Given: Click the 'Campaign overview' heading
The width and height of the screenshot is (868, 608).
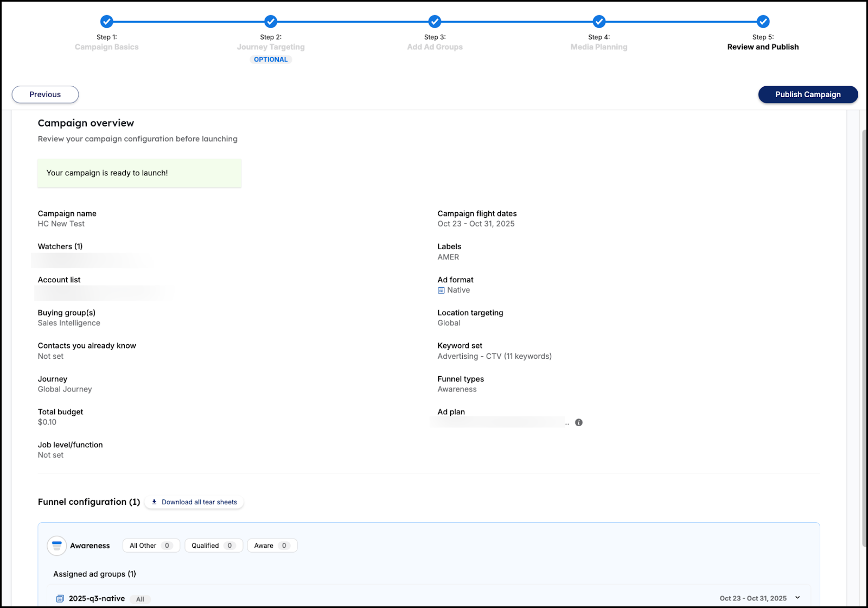Looking at the screenshot, I should (86, 123).
